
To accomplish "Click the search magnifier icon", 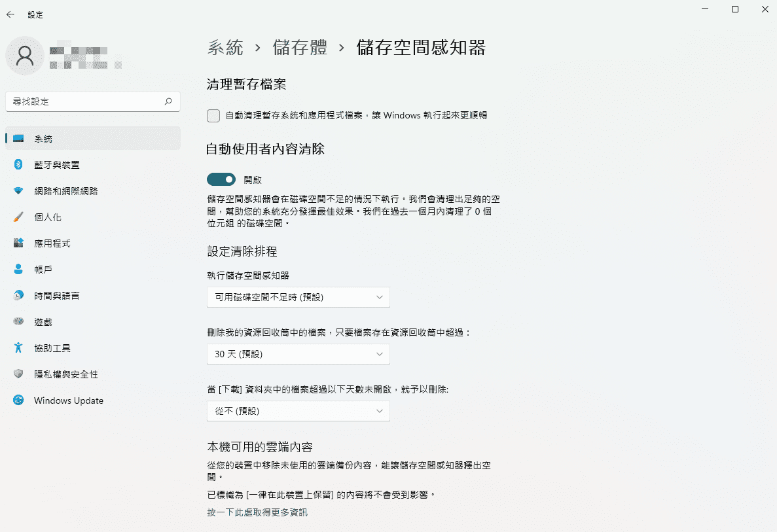I will tap(168, 101).
